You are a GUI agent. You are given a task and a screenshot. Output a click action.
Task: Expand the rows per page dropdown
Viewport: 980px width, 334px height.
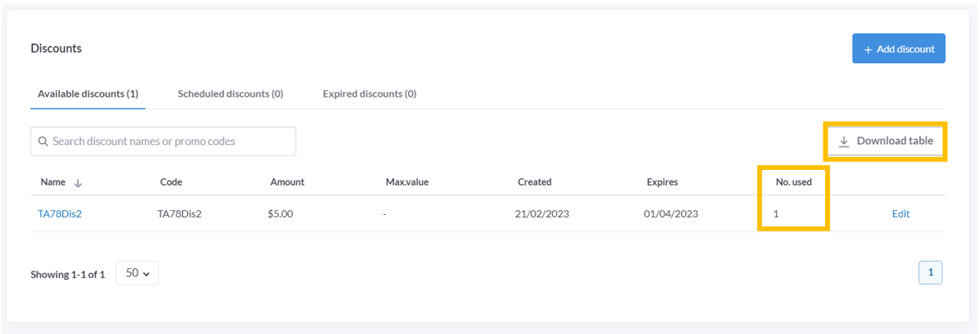point(137,273)
